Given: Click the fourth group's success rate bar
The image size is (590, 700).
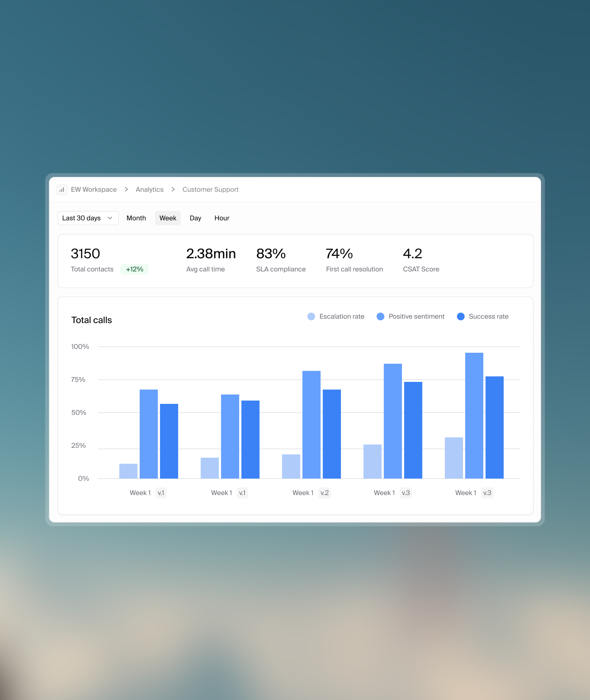Looking at the screenshot, I should (413, 430).
